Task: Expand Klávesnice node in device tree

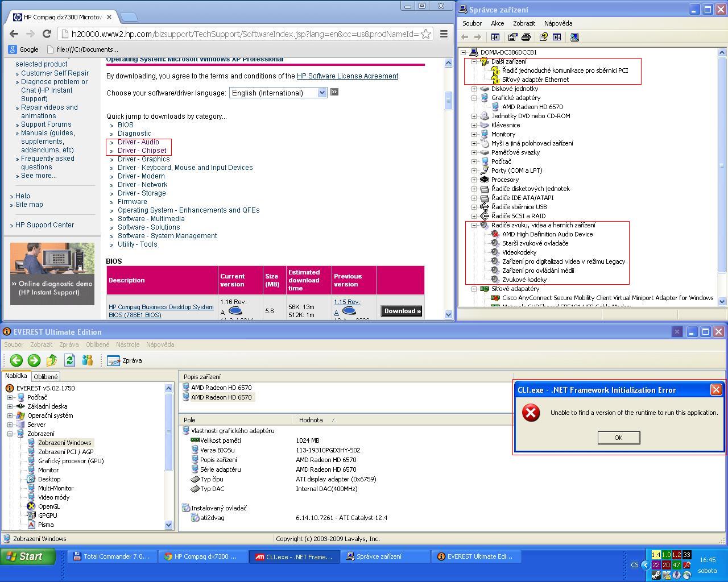Action: point(474,125)
